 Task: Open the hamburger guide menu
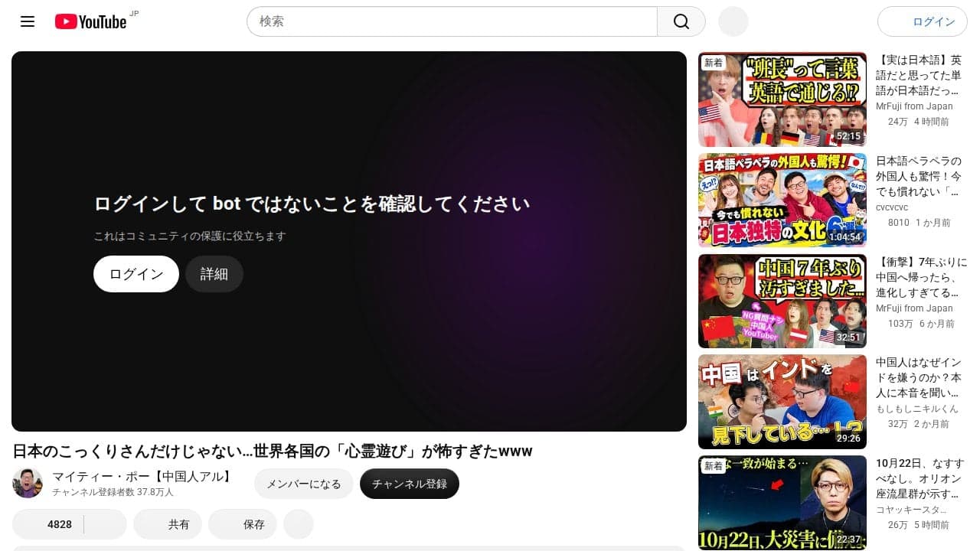click(28, 21)
